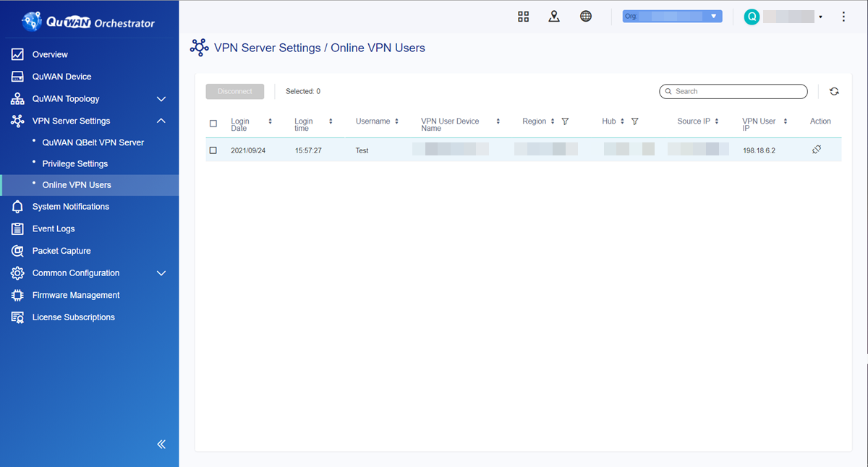Image resolution: width=868 pixels, height=467 pixels.
Task: Click the map location pin icon
Action: (x=554, y=17)
